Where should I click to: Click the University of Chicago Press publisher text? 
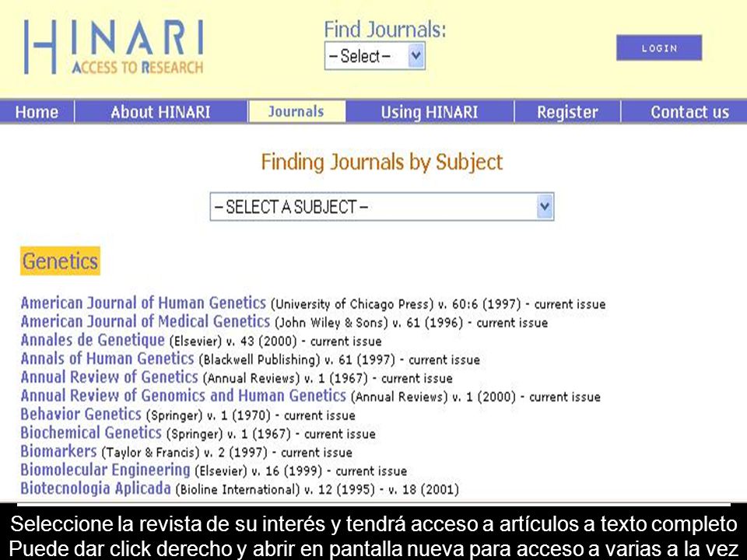click(x=352, y=304)
